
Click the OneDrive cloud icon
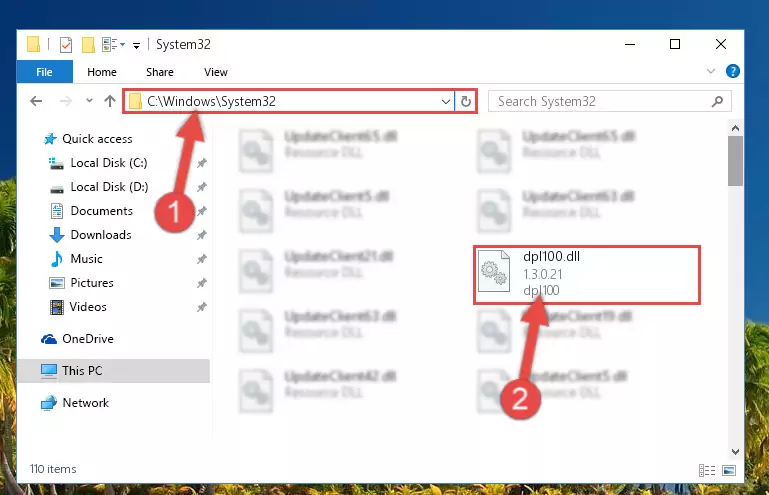click(49, 339)
